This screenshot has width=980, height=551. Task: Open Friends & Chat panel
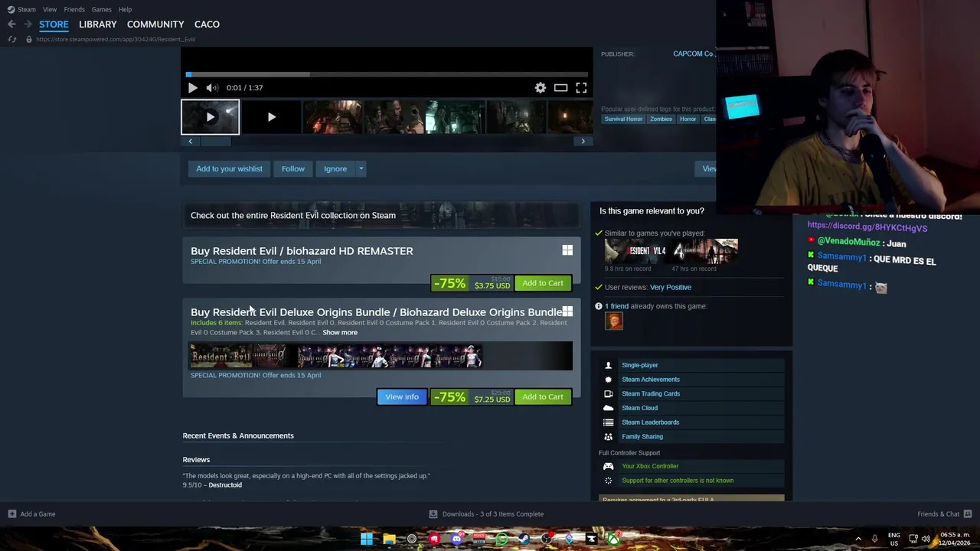click(944, 514)
